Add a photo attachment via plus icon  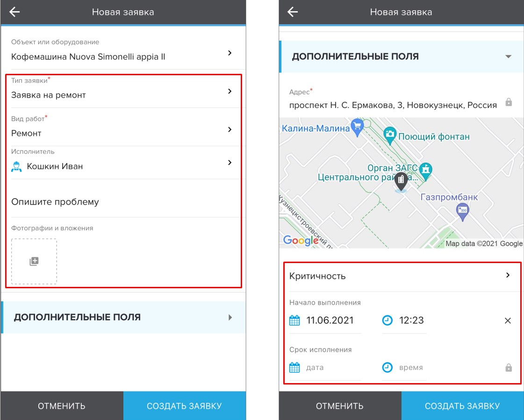pyautogui.click(x=34, y=261)
